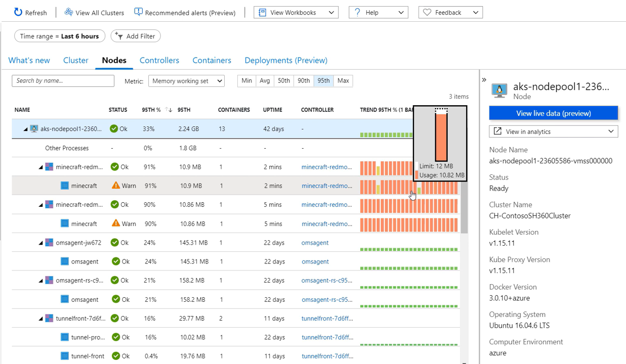Screen dimensions: 626x364
Task: Collapse the right details pane chevron
Action: [484, 80]
